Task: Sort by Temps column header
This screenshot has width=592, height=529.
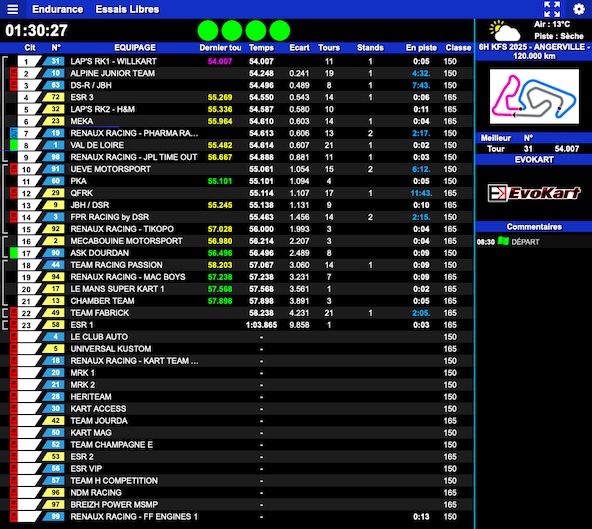Action: point(261,48)
